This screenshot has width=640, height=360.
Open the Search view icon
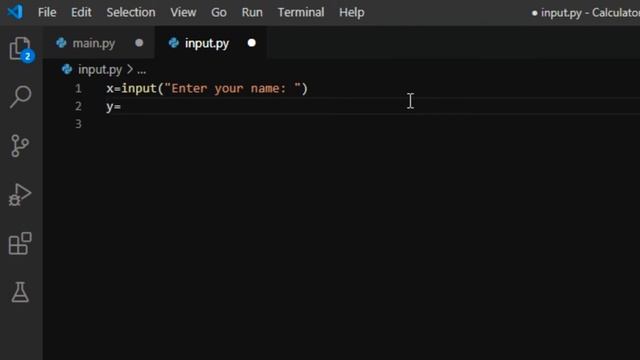click(20, 97)
